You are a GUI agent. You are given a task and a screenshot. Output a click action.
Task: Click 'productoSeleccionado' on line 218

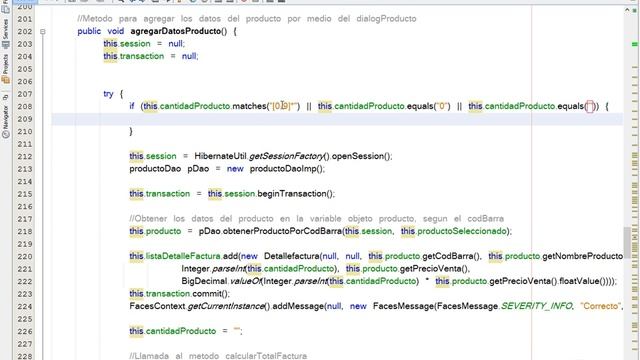[x=462, y=231]
